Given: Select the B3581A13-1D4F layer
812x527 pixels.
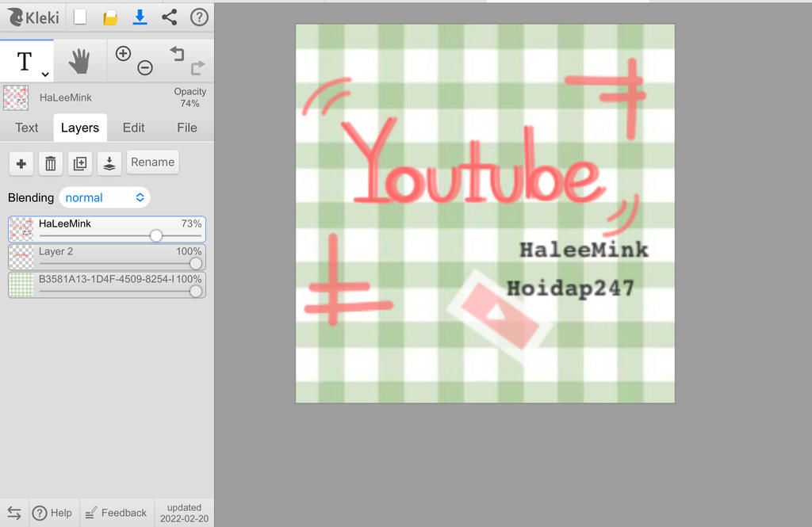Looking at the screenshot, I should pyautogui.click(x=107, y=285).
